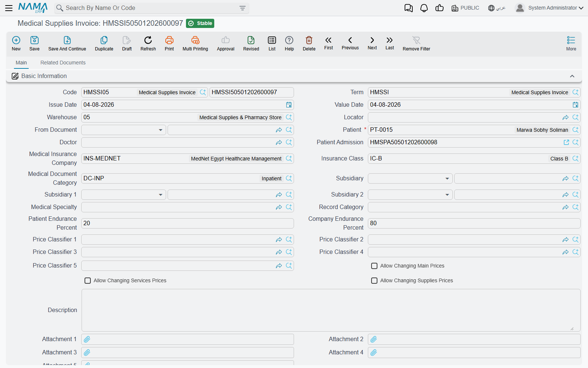Focus the Patient Endurance Percent field

click(x=187, y=223)
